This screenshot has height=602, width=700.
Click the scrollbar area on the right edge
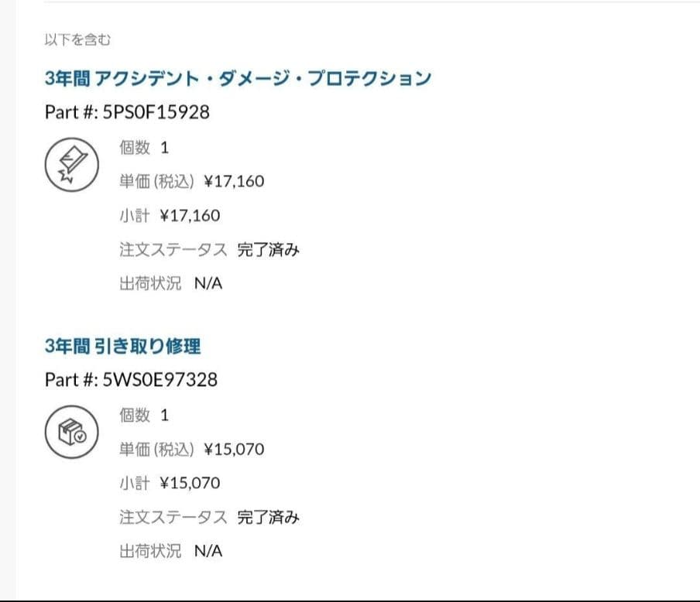[x=695, y=302]
